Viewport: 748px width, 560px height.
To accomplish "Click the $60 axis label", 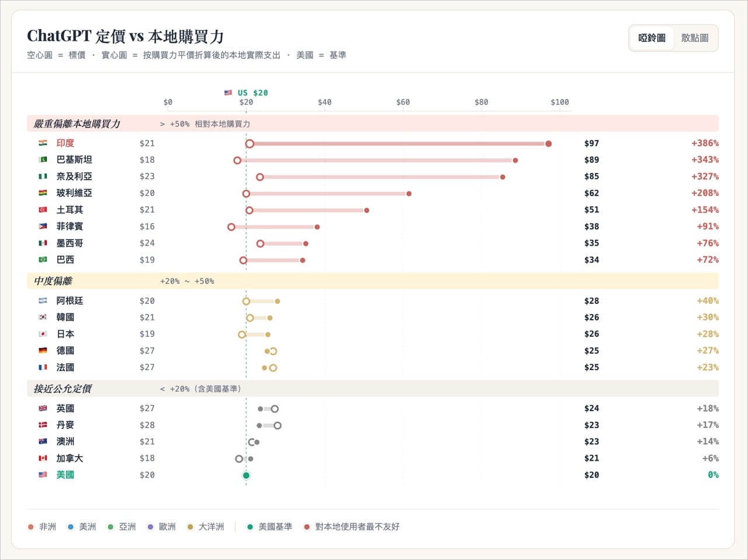I will 403,102.
